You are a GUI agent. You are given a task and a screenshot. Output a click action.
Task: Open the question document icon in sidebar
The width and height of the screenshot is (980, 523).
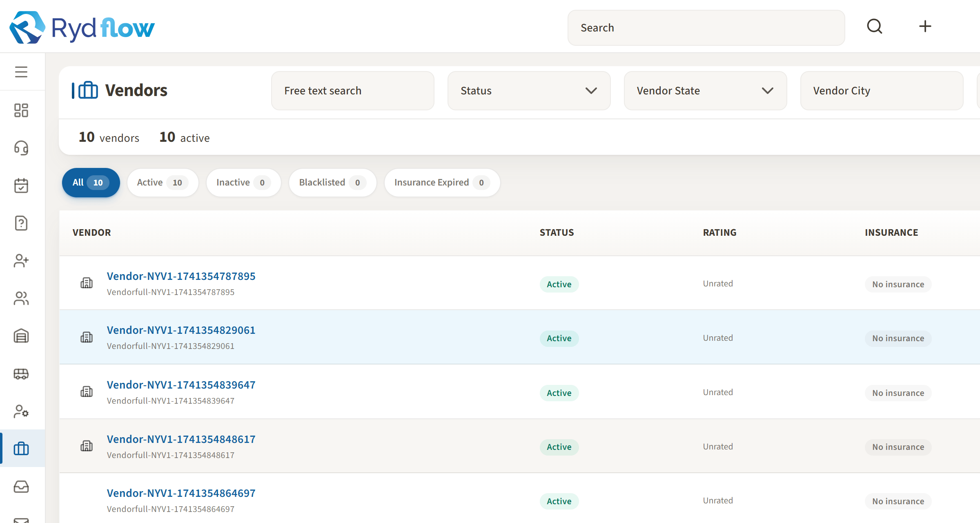point(21,223)
